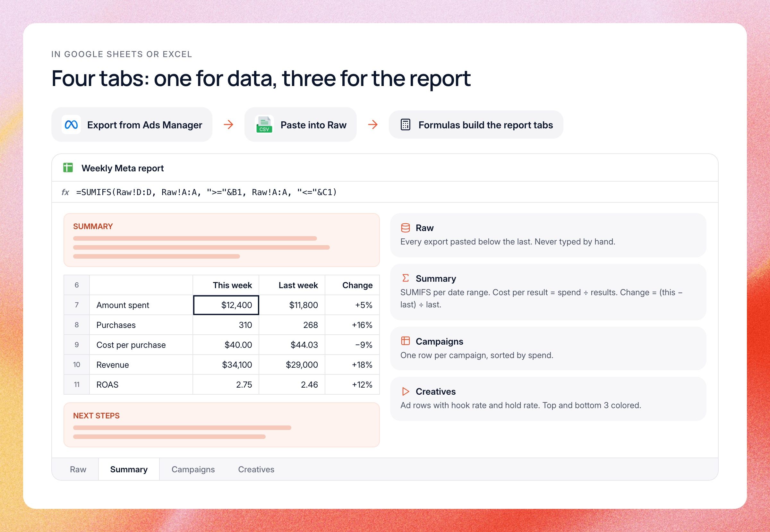The width and height of the screenshot is (770, 532).
Task: Click 'Every export pasted below' description
Action: [x=508, y=242]
